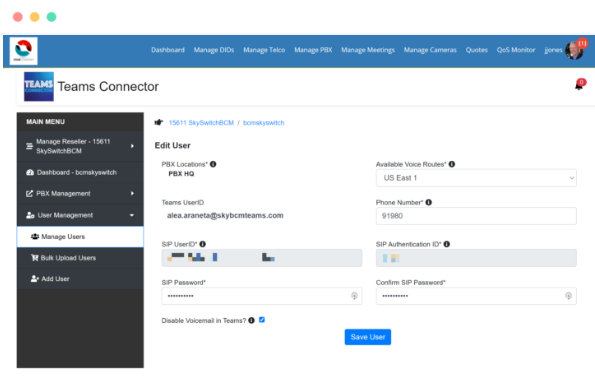Screen dimensions: 595x382
Task: Click the Edit User heading
Action: tap(173, 145)
